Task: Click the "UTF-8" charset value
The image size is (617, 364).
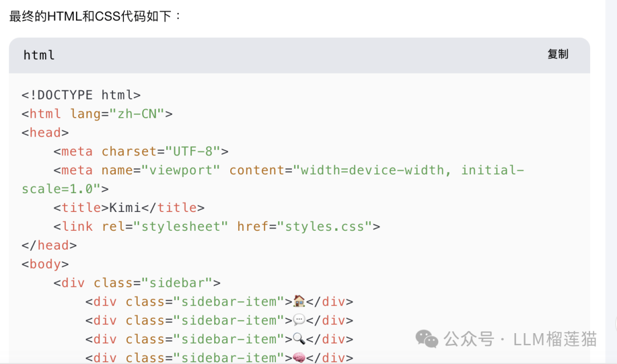Action: pos(193,151)
